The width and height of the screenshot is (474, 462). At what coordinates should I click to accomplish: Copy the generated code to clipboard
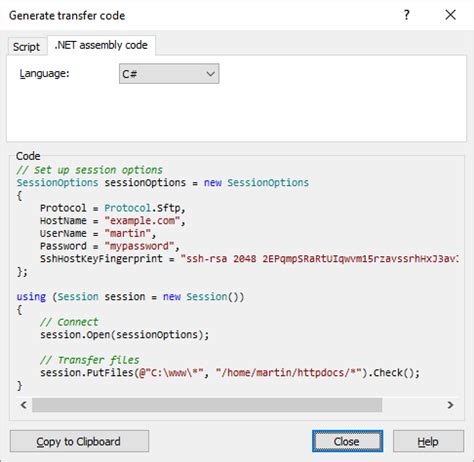79,441
